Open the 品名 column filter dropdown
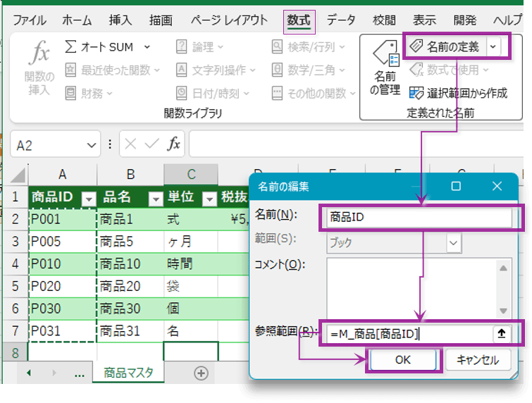The width and height of the screenshot is (532, 403). [156, 199]
